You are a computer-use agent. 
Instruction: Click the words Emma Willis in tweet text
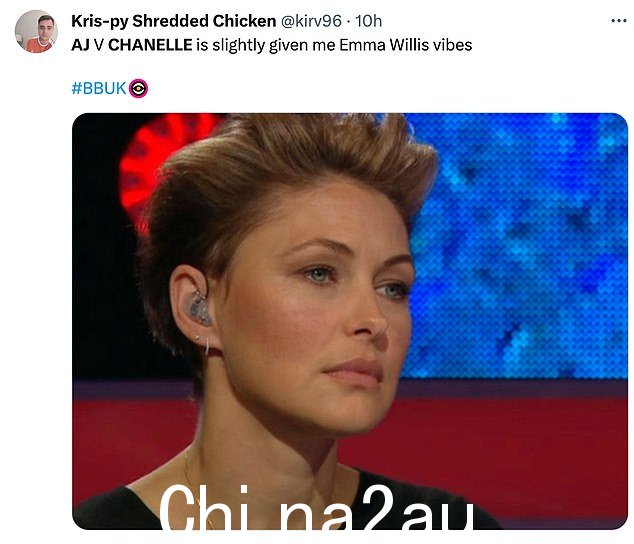384,45
